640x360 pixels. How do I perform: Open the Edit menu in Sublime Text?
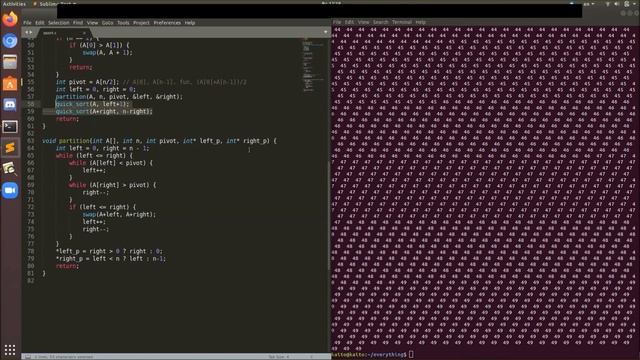[40, 23]
